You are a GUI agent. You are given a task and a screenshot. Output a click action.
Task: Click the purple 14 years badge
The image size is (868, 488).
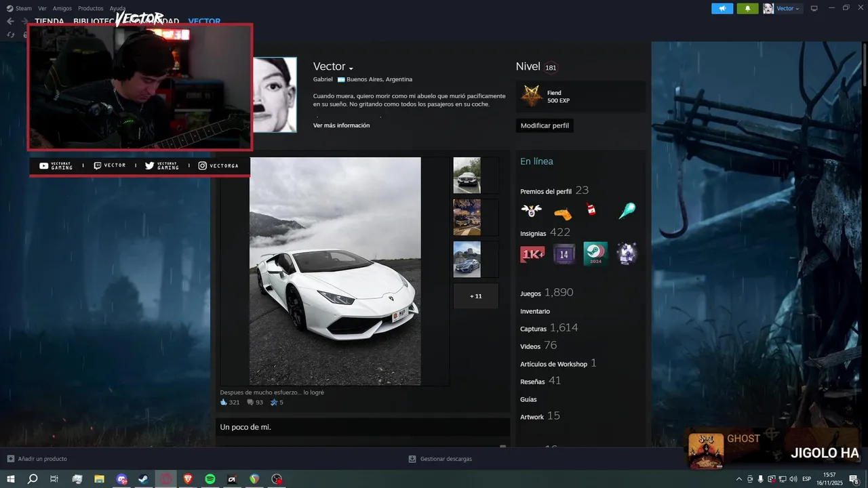click(564, 254)
